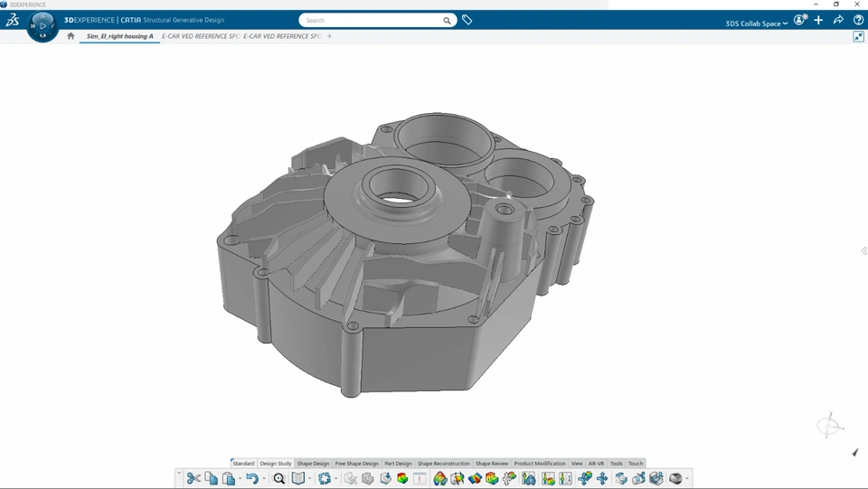Open the Shape Reconstruction tab
The image size is (868, 489).
coord(443,463)
